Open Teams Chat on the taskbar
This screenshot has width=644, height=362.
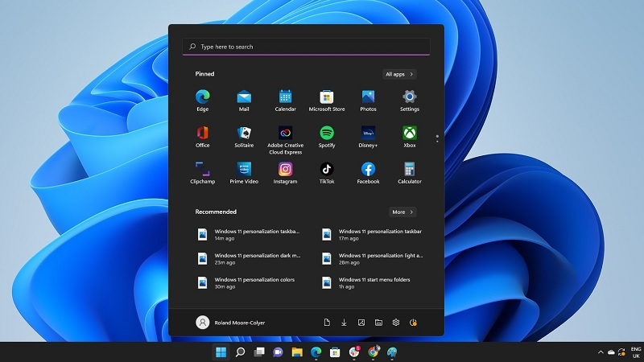(278, 352)
